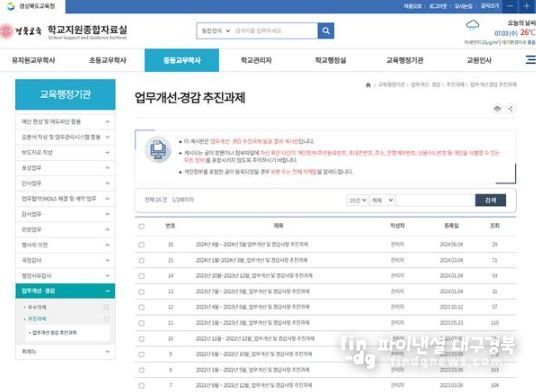
Task: Check the box for row number 11
Action: pos(142,323)
